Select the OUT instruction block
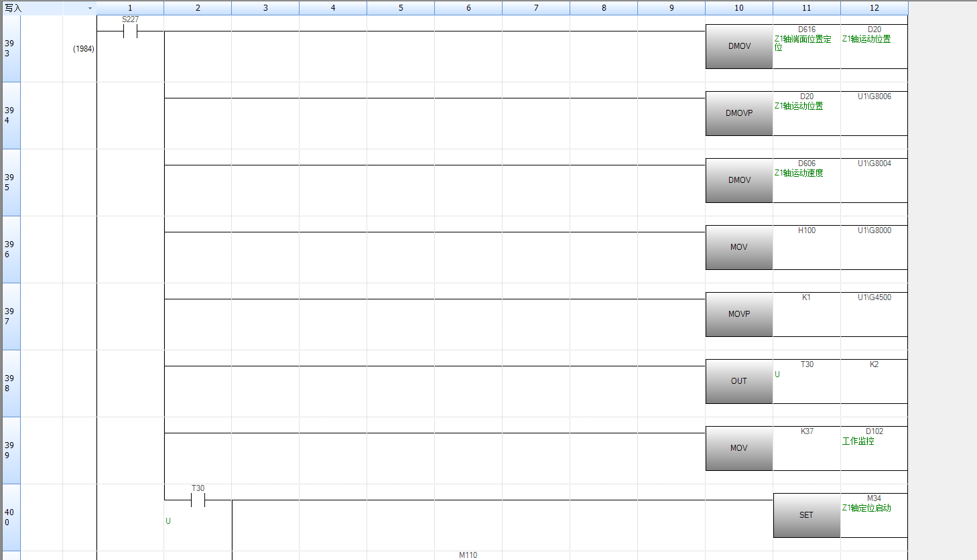This screenshot has height=560, width=977. pos(738,381)
